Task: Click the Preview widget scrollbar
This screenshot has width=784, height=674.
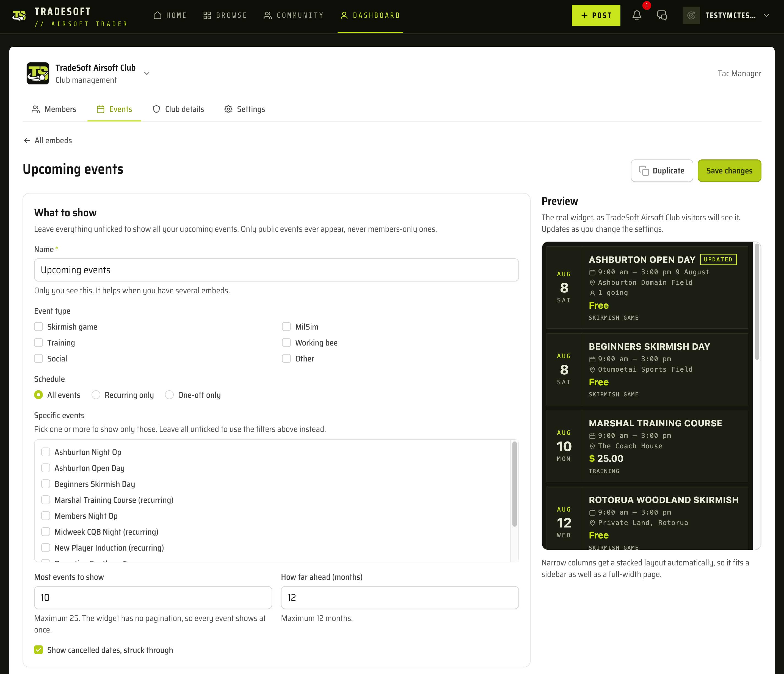Action: tap(757, 301)
